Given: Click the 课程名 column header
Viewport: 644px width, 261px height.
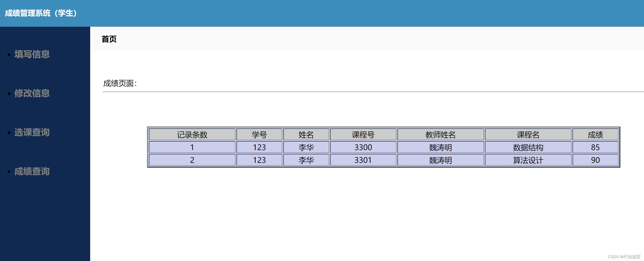Looking at the screenshot, I should click(528, 135).
